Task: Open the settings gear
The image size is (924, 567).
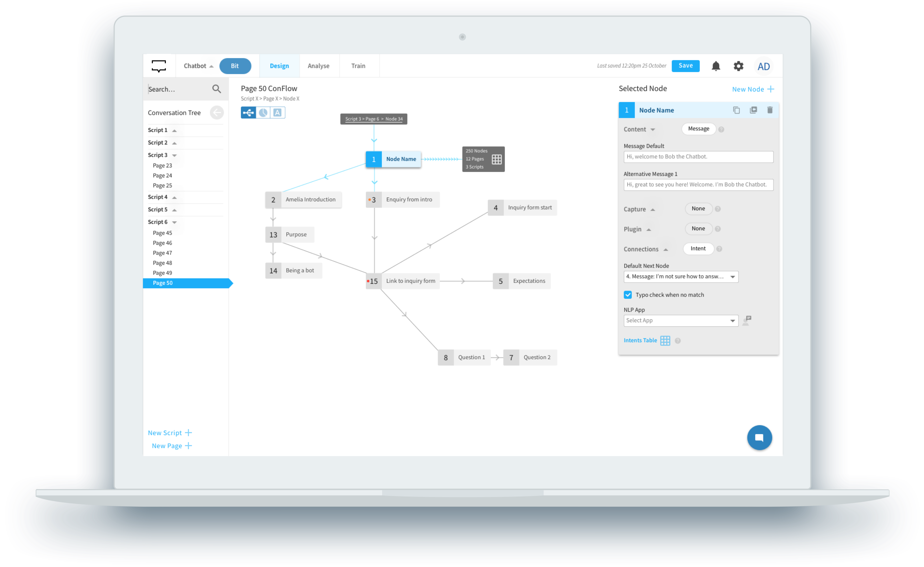Action: pos(738,66)
